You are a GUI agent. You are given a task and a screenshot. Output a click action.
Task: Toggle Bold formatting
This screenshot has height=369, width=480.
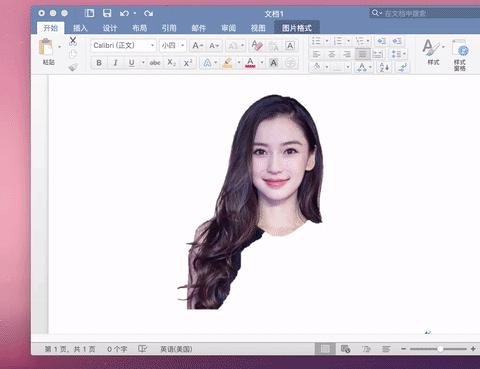[99, 63]
